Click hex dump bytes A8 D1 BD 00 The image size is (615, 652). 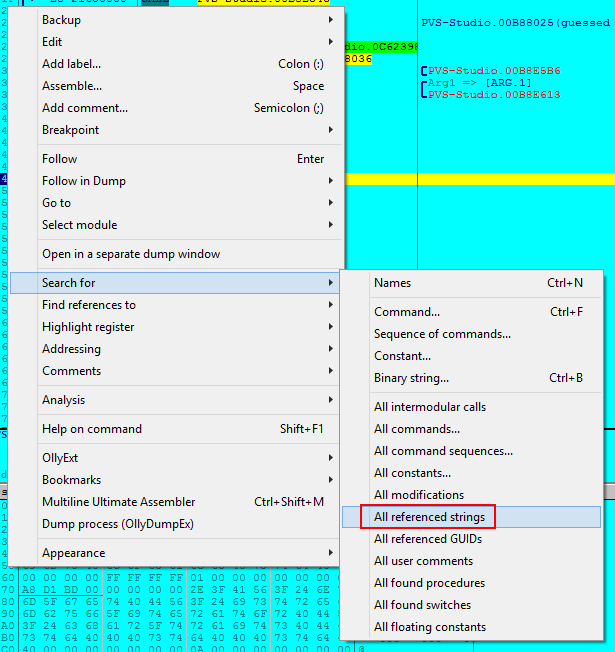tap(60, 590)
